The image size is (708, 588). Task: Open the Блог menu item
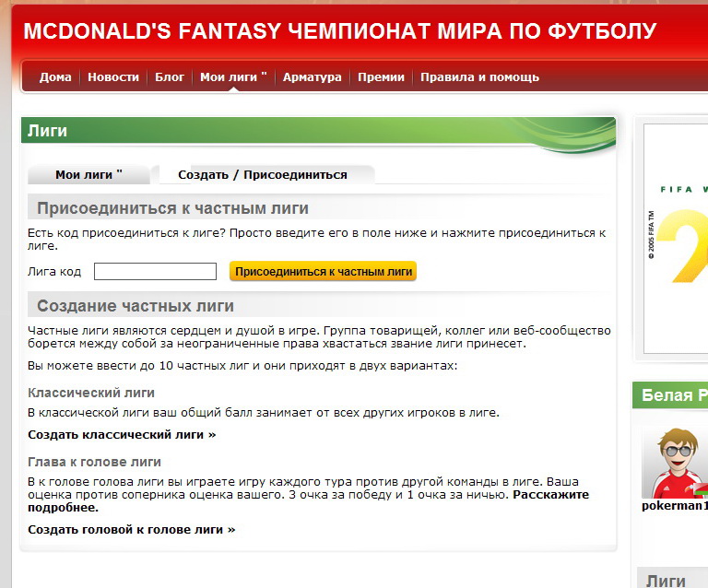[170, 77]
